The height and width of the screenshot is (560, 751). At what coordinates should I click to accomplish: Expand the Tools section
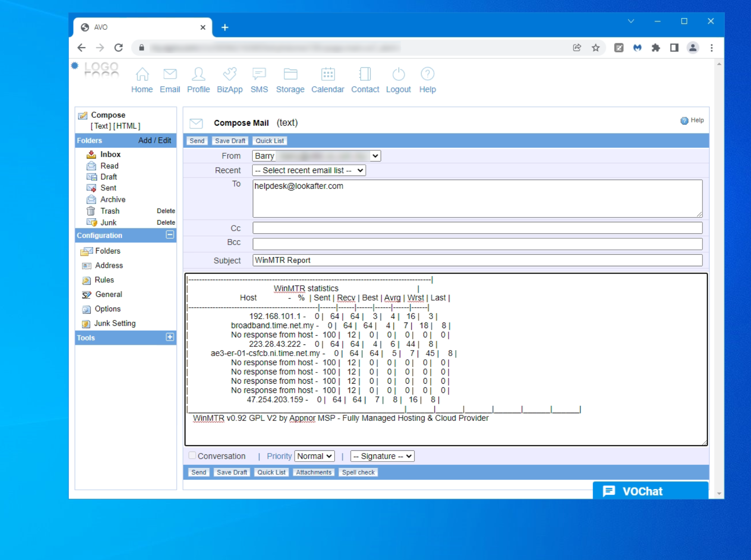pos(170,337)
